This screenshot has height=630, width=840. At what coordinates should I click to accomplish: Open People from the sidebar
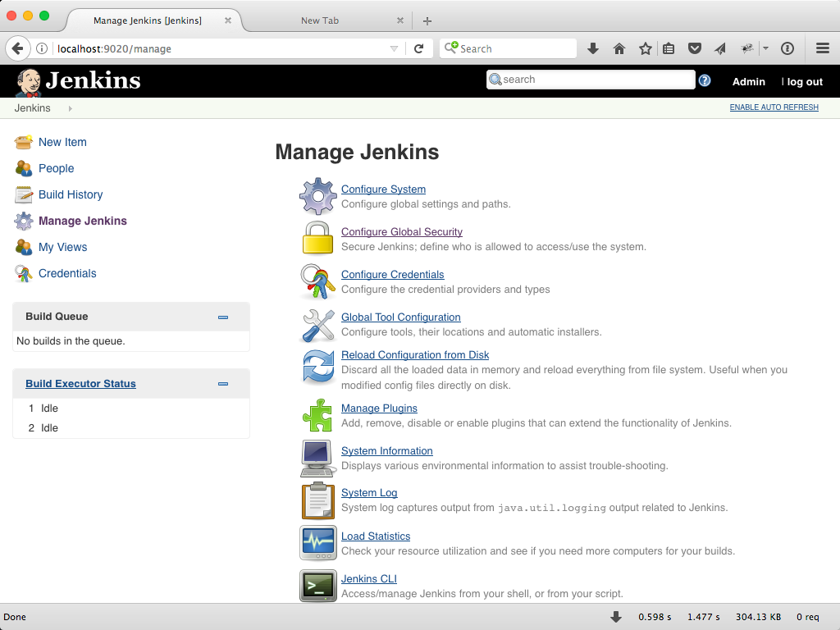tap(57, 168)
